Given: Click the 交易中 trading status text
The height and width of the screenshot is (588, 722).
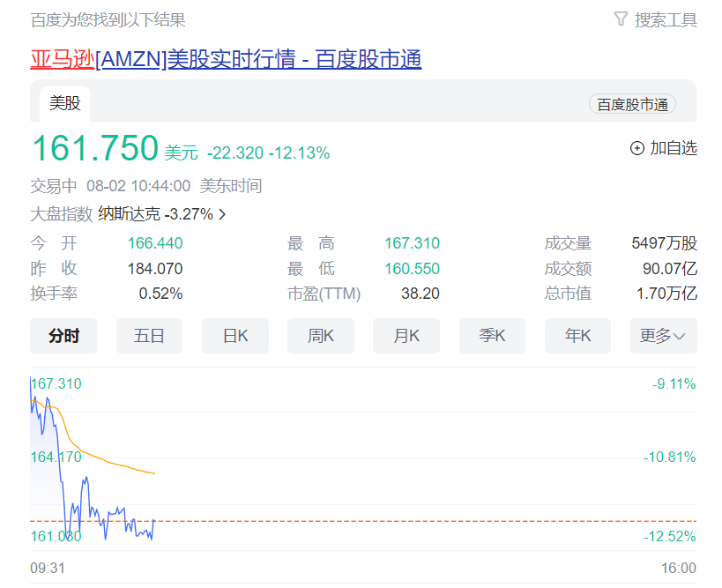Looking at the screenshot, I should [54, 186].
